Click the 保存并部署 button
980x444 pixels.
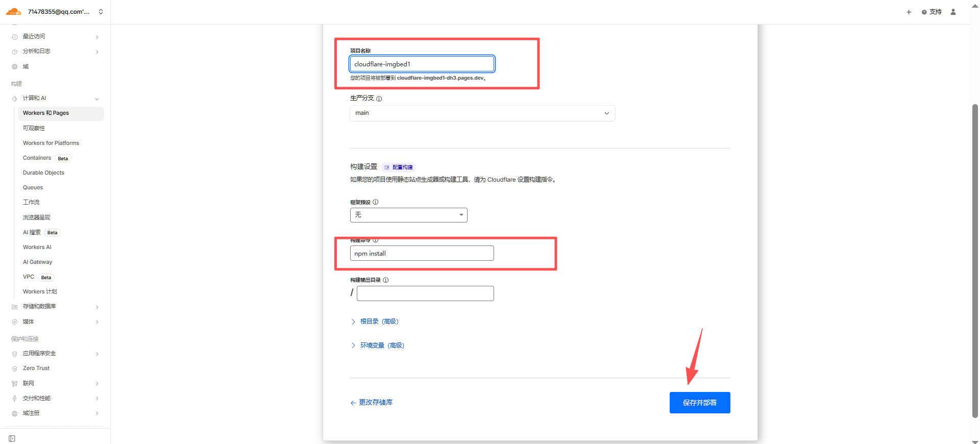pyautogui.click(x=700, y=403)
